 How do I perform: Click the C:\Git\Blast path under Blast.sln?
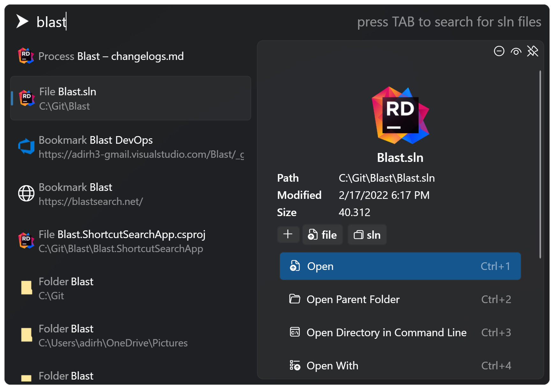pyautogui.click(x=64, y=106)
